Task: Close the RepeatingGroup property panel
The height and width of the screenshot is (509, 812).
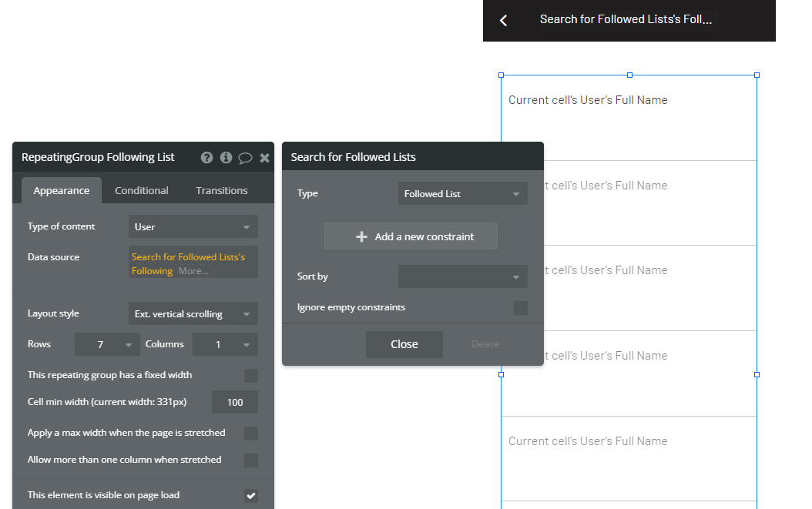Action: pyautogui.click(x=264, y=158)
